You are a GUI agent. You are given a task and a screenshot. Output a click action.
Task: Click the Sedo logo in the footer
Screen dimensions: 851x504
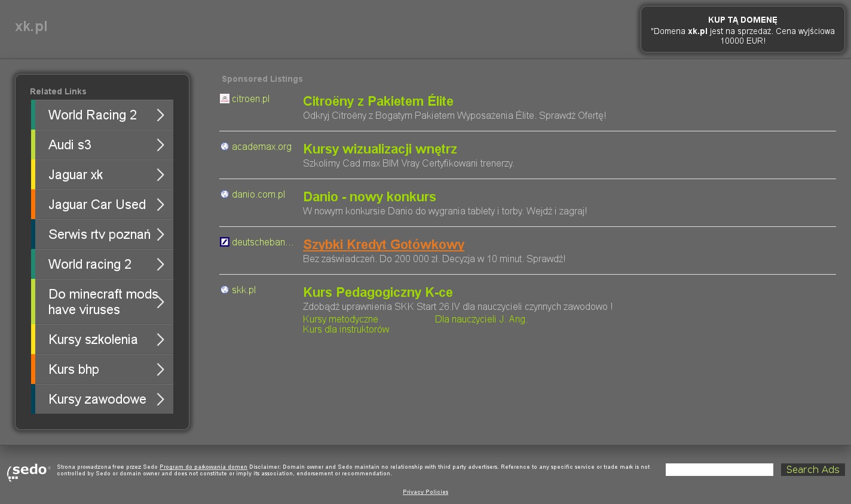click(x=29, y=472)
